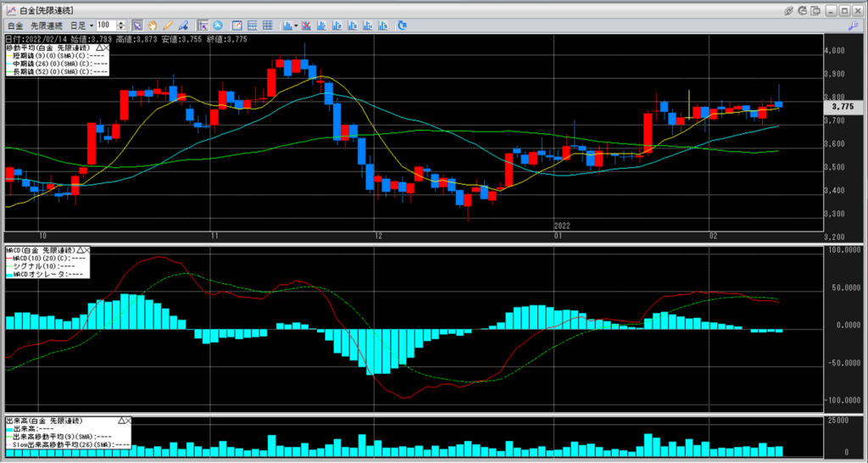Collapse the MACD legend using triangle button
Viewport: 868px width, 463px height.
[x=81, y=251]
